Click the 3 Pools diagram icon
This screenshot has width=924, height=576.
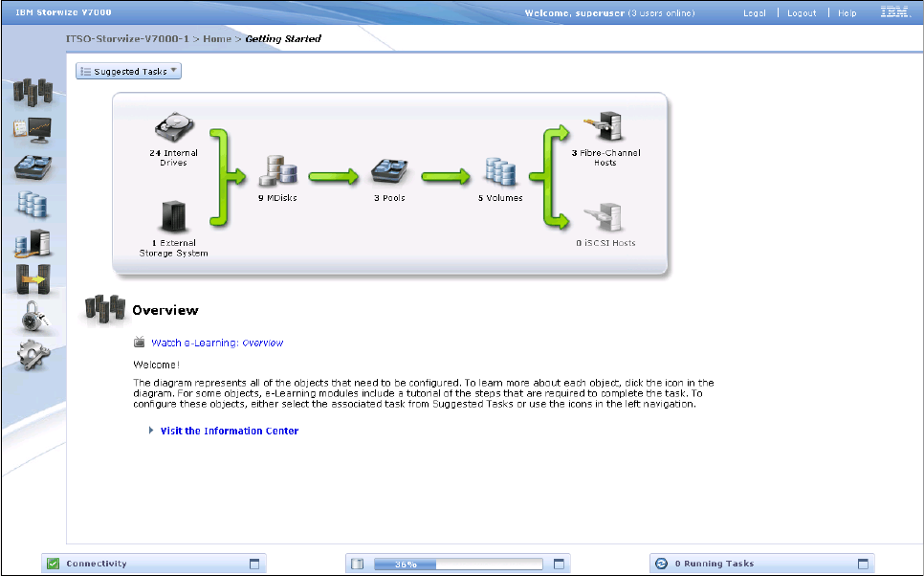tap(389, 173)
